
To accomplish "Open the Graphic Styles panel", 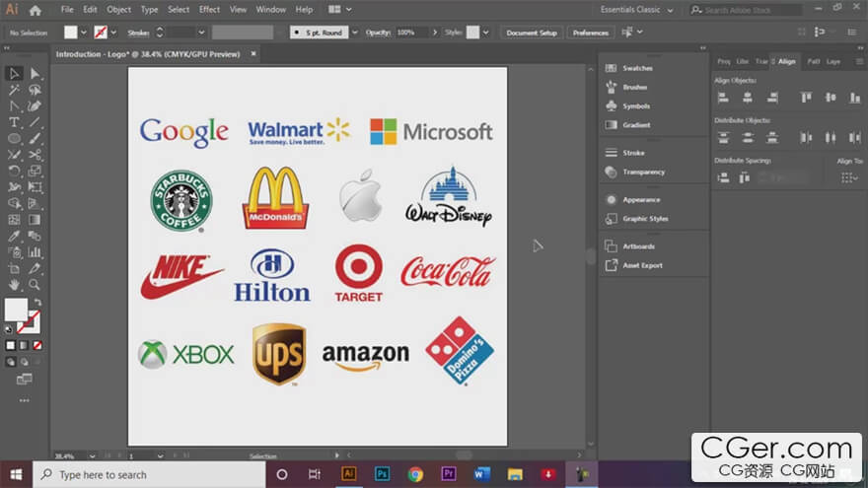I will tap(645, 219).
